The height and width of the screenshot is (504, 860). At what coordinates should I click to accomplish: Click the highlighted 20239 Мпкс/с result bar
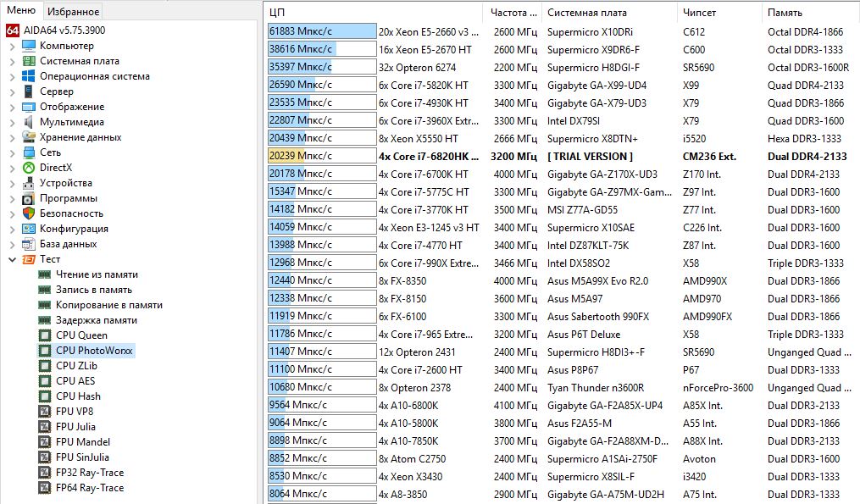click(322, 156)
